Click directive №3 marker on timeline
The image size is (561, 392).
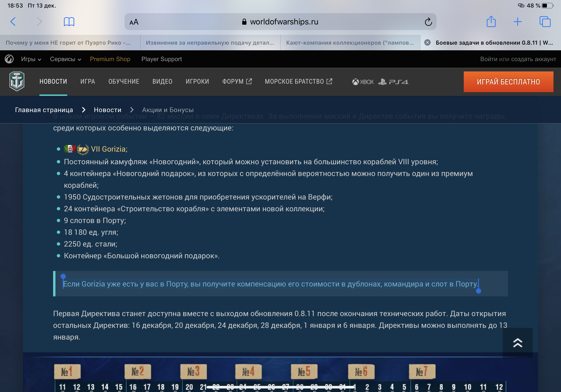[x=194, y=372]
